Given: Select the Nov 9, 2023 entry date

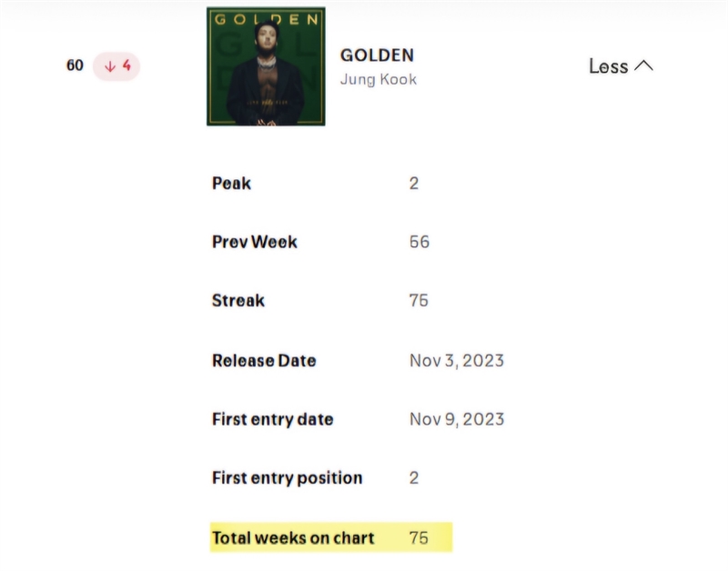Looking at the screenshot, I should [x=457, y=419].
